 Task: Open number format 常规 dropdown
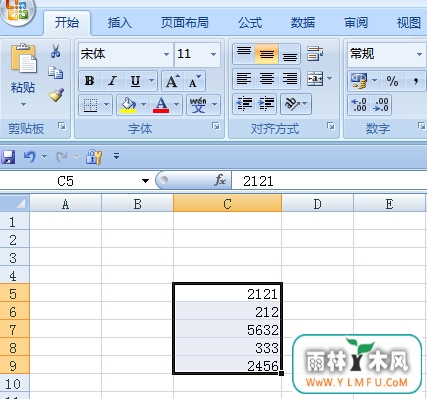[x=419, y=54]
